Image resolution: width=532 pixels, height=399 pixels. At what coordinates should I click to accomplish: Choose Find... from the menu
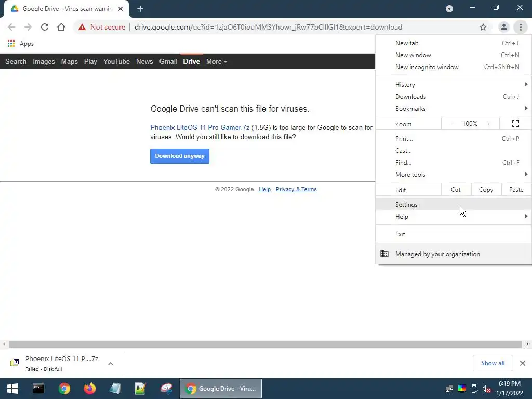click(x=454, y=162)
